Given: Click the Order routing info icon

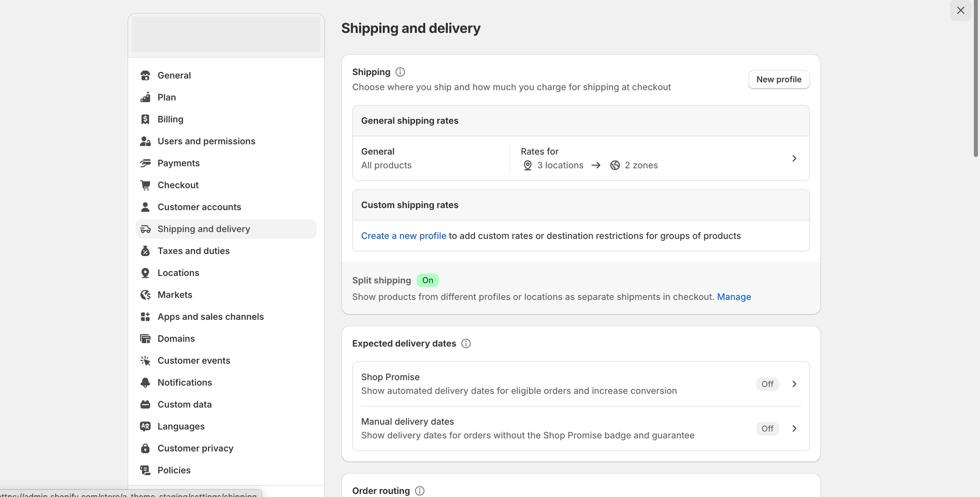Looking at the screenshot, I should click(x=419, y=491).
